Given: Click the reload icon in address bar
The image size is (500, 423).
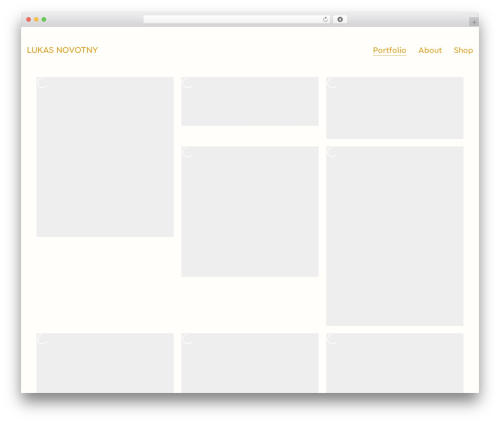Looking at the screenshot, I should click(325, 20).
